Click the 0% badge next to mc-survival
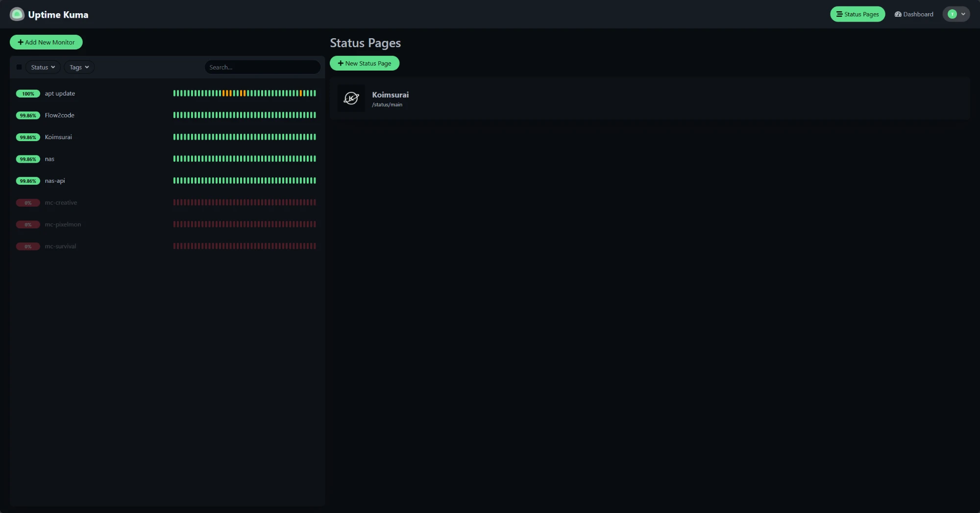 pyautogui.click(x=28, y=246)
